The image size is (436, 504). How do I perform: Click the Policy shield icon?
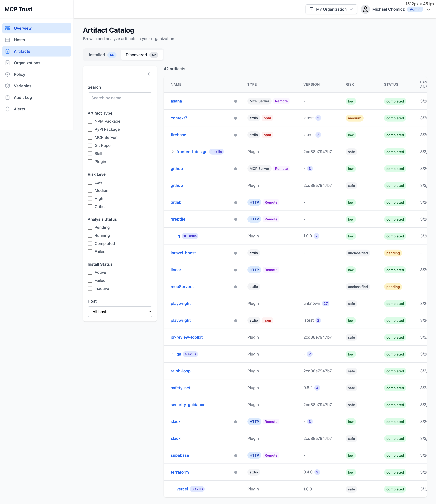(x=7, y=74)
